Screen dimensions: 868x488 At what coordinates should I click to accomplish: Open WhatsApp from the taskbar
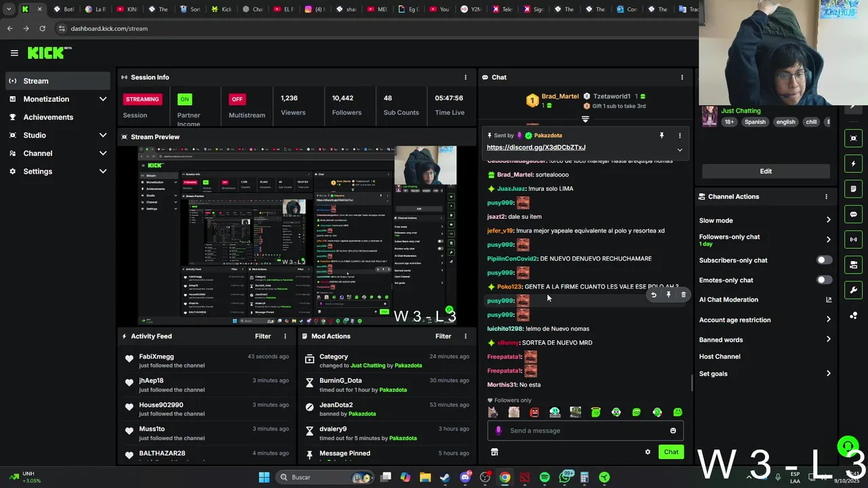click(x=564, y=477)
